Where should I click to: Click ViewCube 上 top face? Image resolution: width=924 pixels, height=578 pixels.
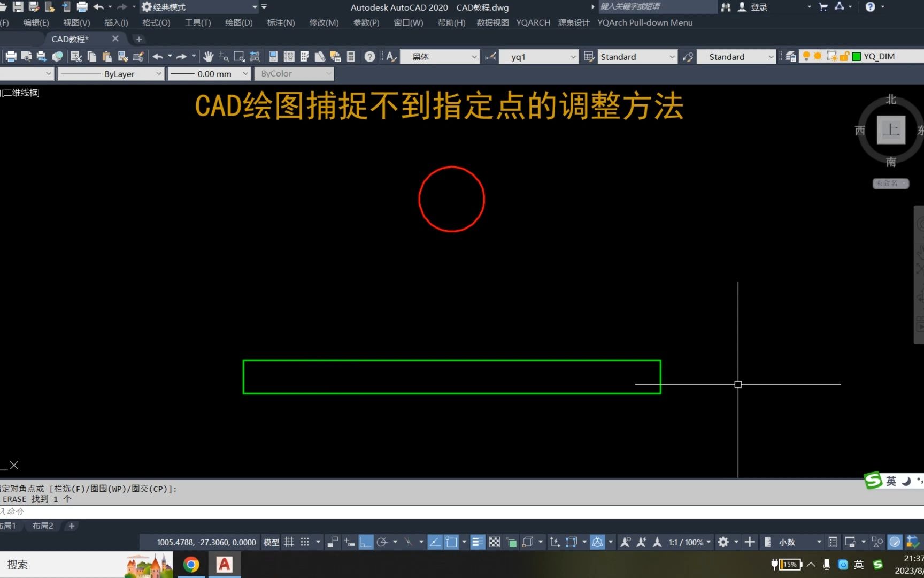pos(891,130)
